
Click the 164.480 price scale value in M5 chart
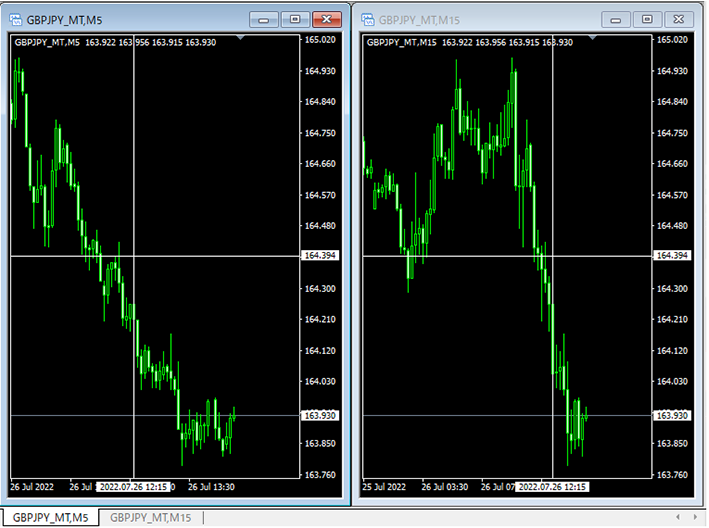pos(320,226)
